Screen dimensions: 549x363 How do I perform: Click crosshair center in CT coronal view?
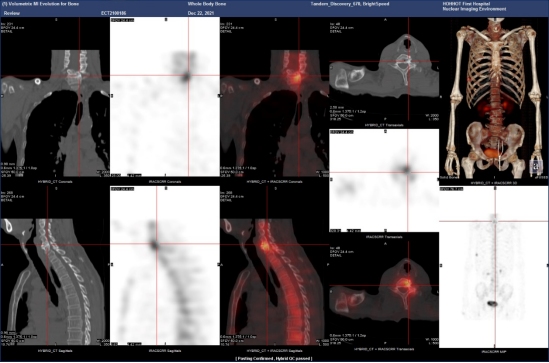point(79,76)
